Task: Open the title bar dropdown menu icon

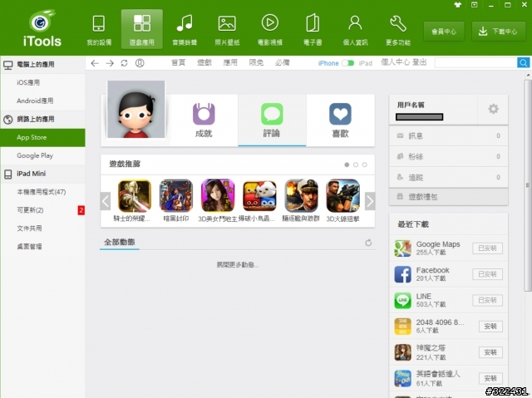Action: [475, 5]
